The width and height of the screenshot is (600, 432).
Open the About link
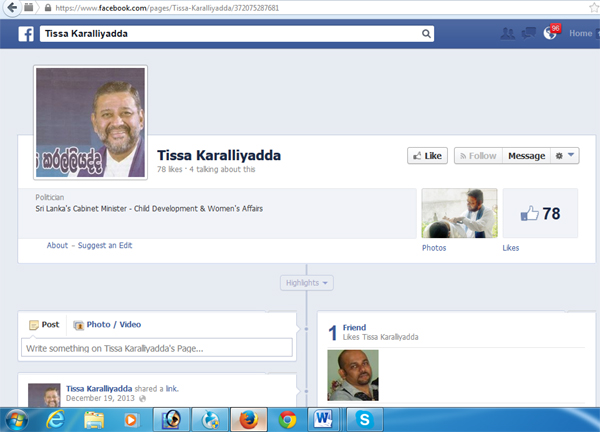pyautogui.click(x=57, y=245)
